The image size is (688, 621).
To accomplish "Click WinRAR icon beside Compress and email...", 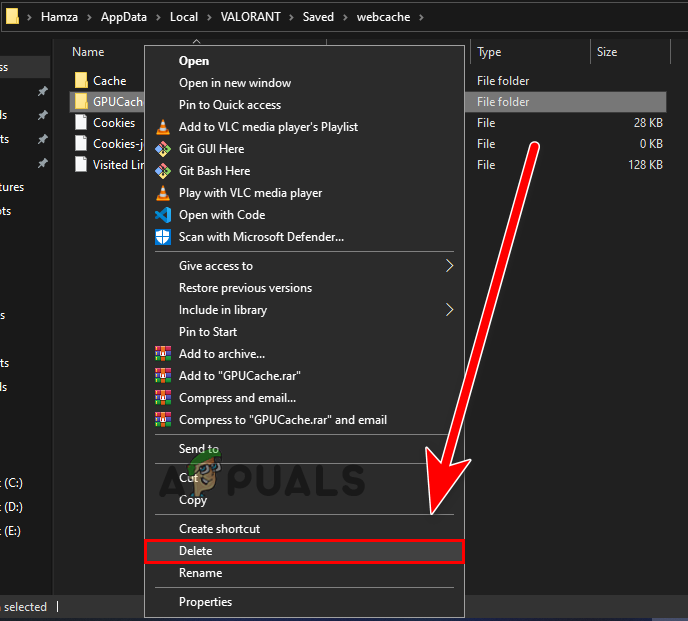I will point(163,398).
